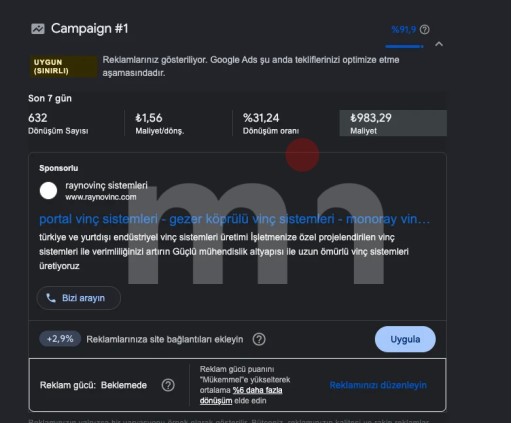The image size is (512, 423).
Task: Click the www.raynovinc.com display URL
Action: 101,197
